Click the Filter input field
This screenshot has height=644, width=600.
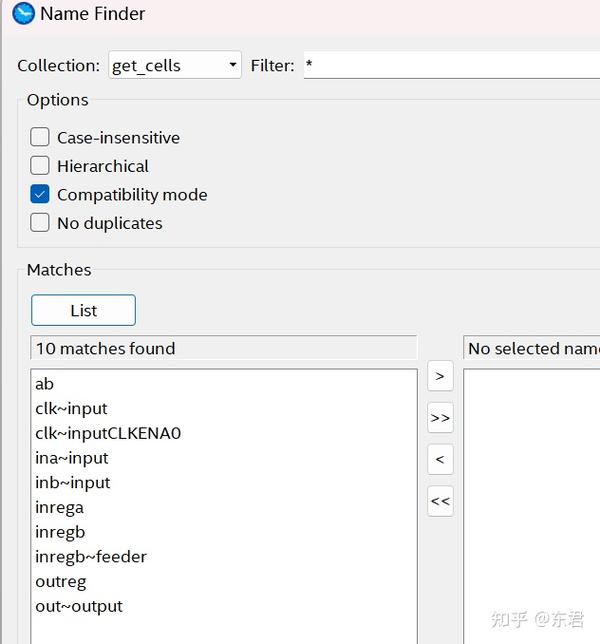(x=452, y=65)
